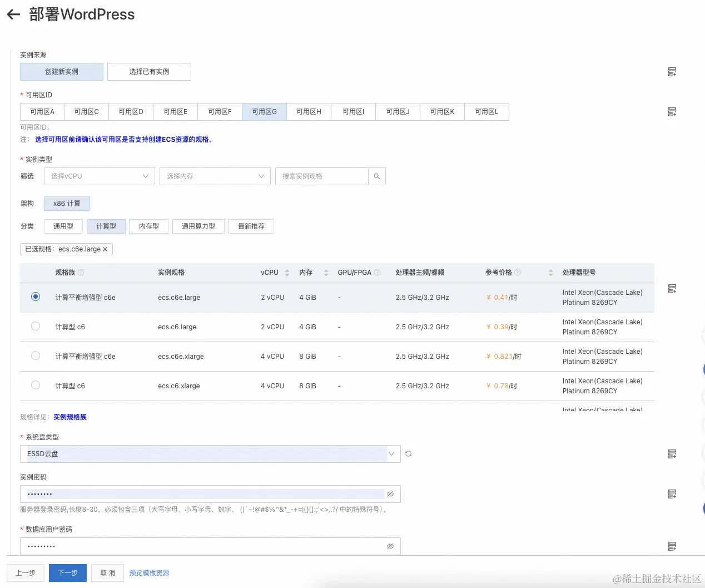Screen dimensions: 705x588
Task: Select zone 可用区D
Action: (131, 112)
